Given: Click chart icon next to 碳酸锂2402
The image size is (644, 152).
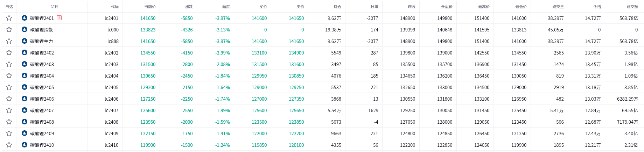Looking at the screenshot, I should (24, 52).
